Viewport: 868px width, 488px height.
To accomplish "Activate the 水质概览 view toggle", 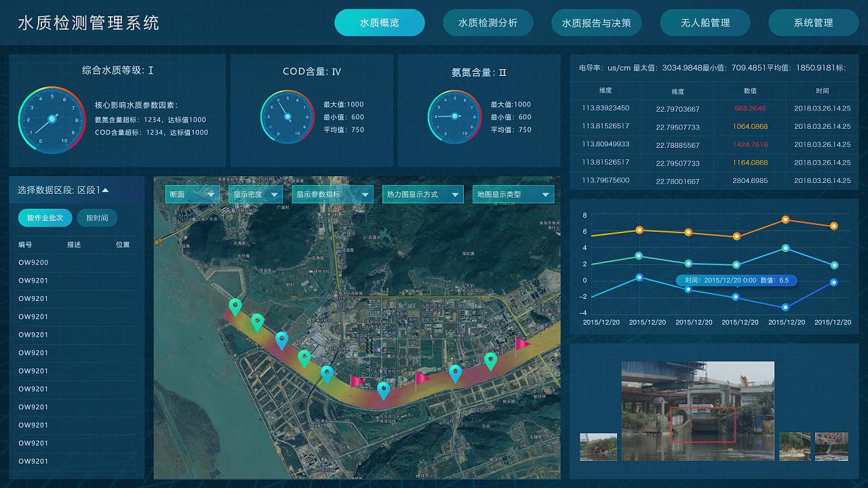I will (x=380, y=22).
